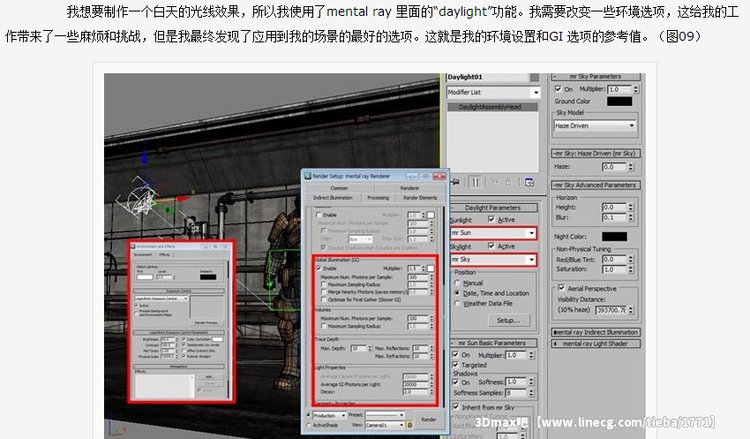This screenshot has height=439, width=750.
Task: Open Effects tab in Environment dialog
Action: pyautogui.click(x=165, y=255)
